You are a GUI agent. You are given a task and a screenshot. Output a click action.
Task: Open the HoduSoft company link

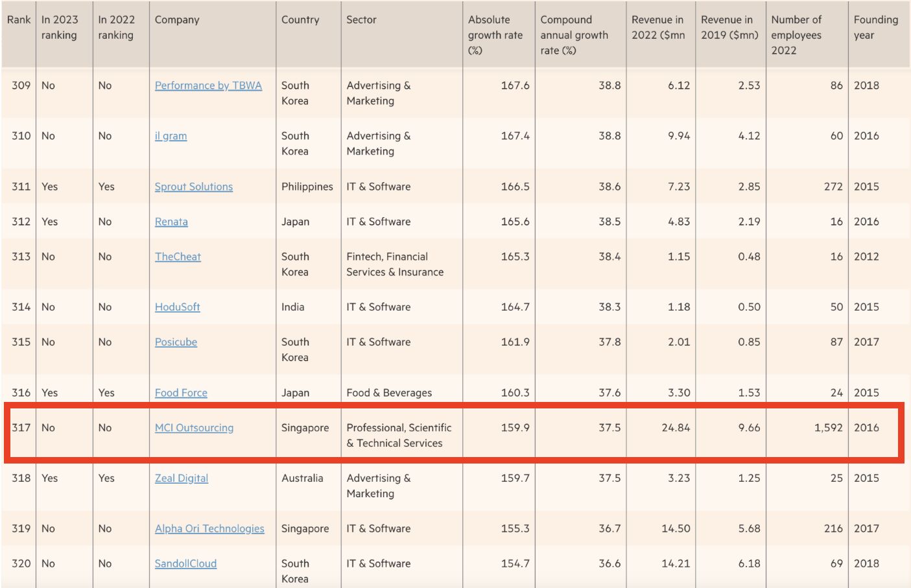click(x=177, y=307)
